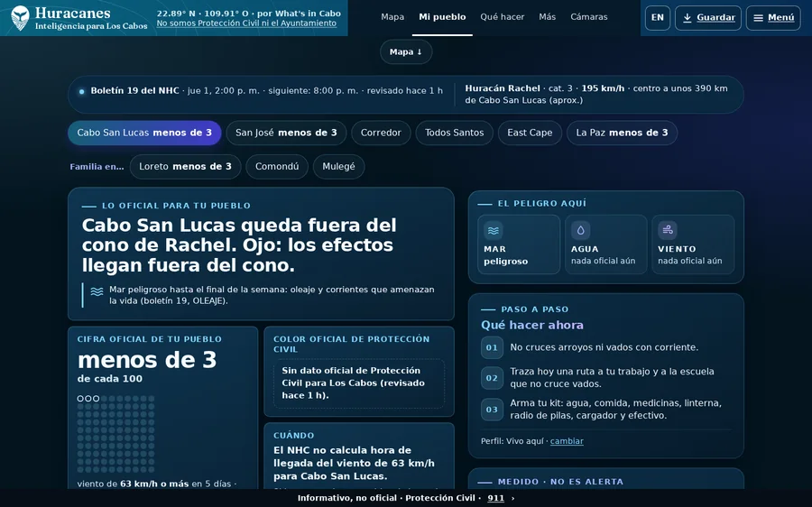This screenshot has height=507, width=812.
Task: Click step badge 02
Action: 492,378
